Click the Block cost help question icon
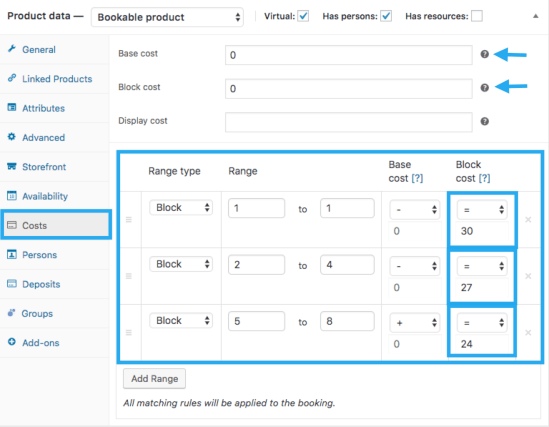The image size is (549, 427). [484, 88]
